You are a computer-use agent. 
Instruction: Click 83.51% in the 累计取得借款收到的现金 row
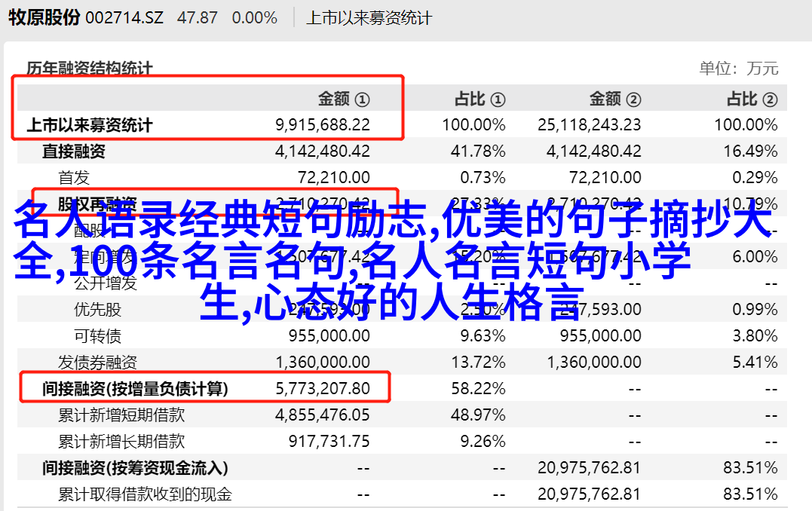pyautogui.click(x=750, y=494)
